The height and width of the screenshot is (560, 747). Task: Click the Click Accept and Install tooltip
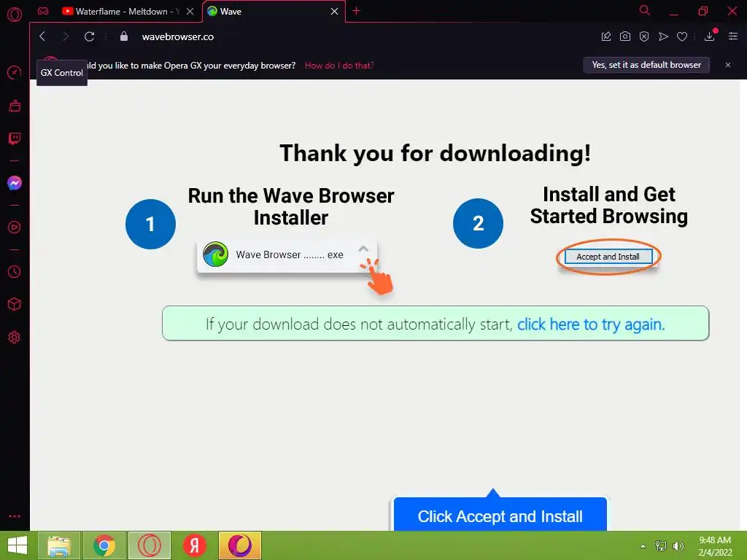click(500, 514)
